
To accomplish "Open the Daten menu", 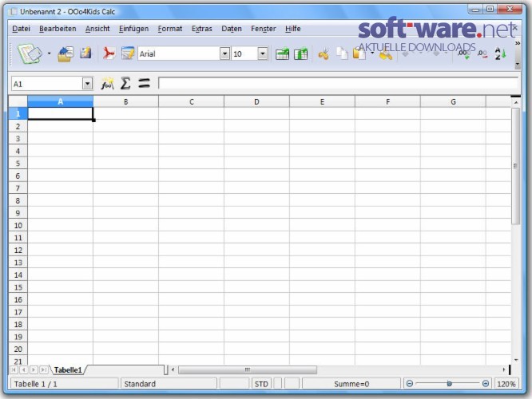I will click(x=232, y=29).
